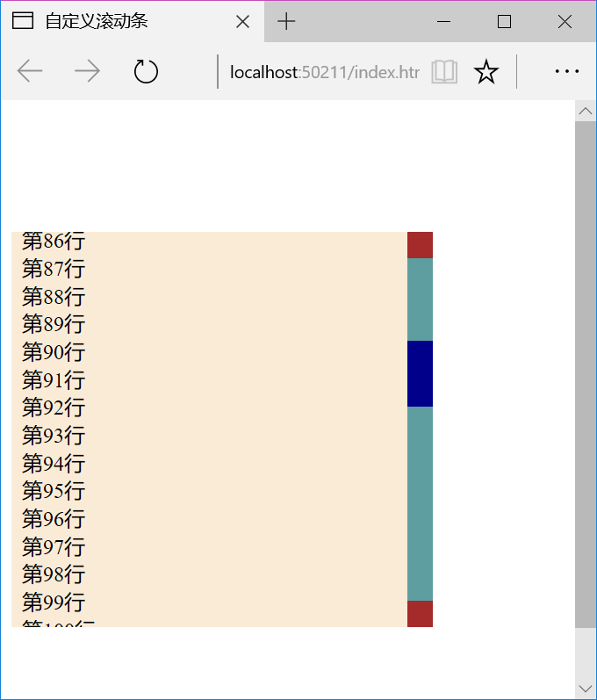Click the text 第97行
The image size is (597, 700).
point(54,546)
